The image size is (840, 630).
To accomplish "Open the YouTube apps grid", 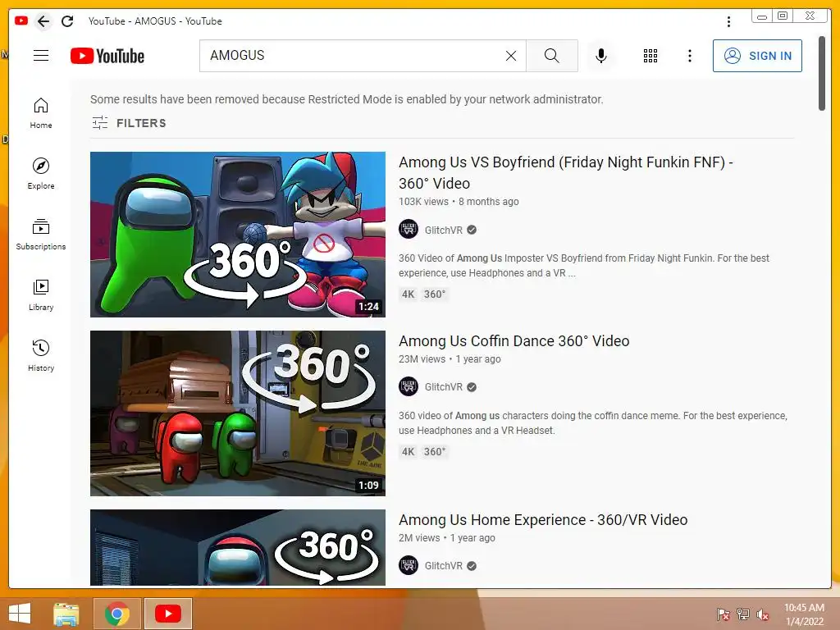I will [651, 56].
